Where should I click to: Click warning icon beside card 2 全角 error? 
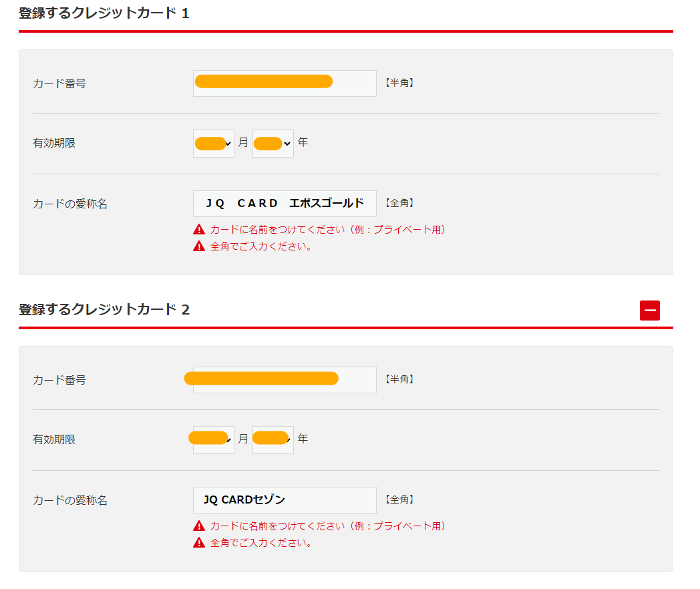pyautogui.click(x=198, y=543)
